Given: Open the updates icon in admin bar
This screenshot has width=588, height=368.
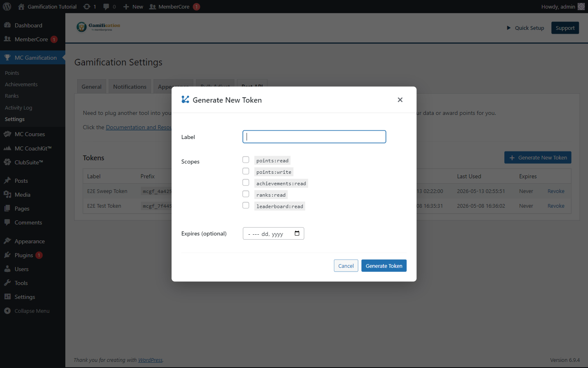Looking at the screenshot, I should pos(89,7).
